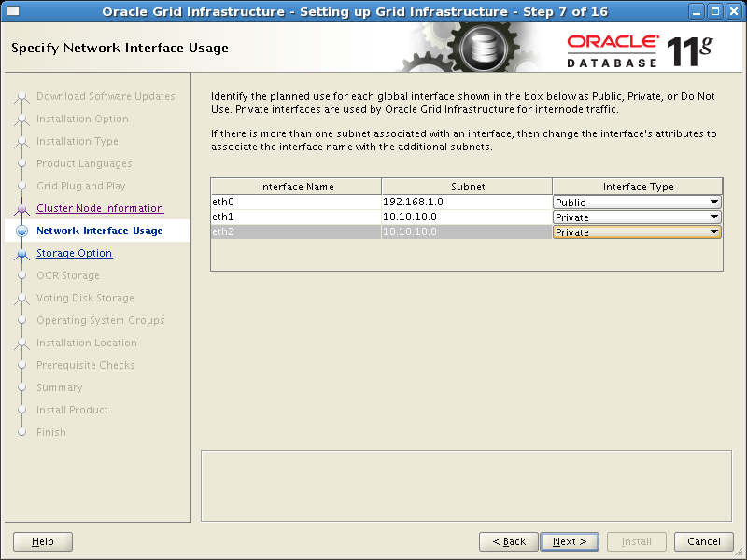Viewport: 747px width, 560px height.
Task: Click the Next button
Action: 570,541
